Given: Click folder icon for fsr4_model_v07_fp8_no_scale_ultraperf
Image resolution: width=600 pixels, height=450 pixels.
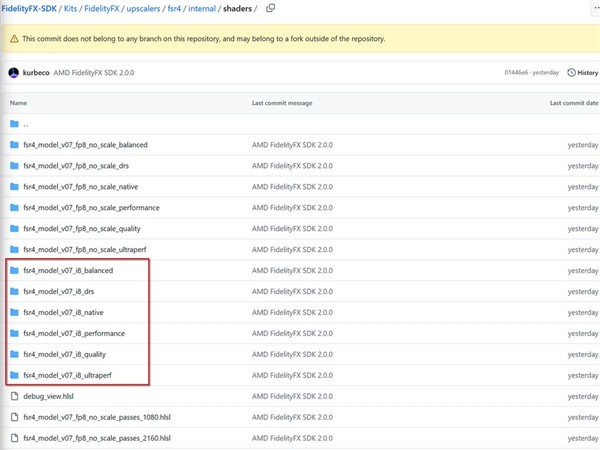Looking at the screenshot, I should (14, 249).
